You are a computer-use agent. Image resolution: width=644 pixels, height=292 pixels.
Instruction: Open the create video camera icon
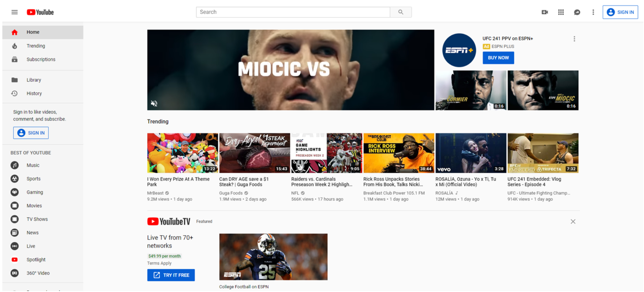[x=544, y=12]
